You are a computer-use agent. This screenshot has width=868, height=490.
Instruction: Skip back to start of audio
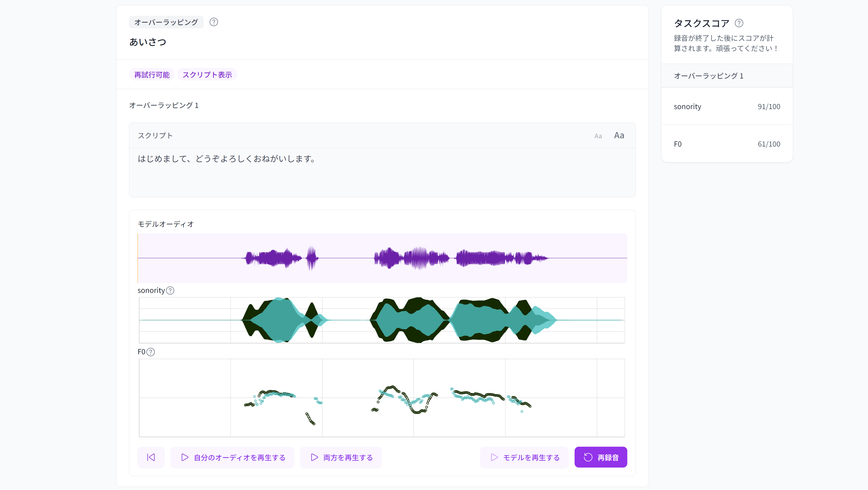pyautogui.click(x=151, y=457)
